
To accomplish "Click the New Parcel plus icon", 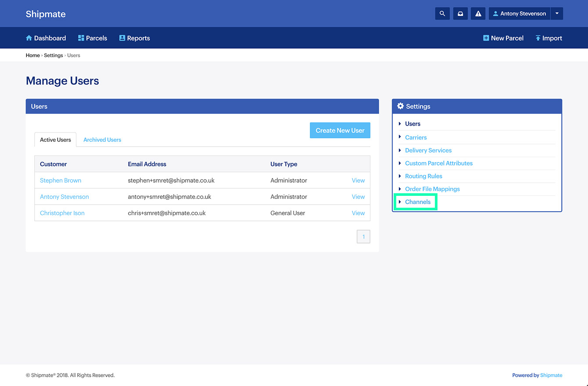I will pos(486,38).
